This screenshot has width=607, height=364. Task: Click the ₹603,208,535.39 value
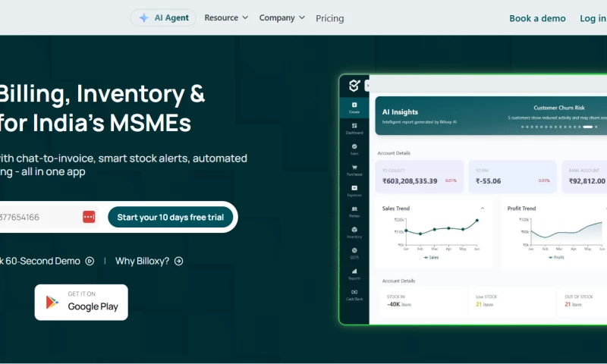point(410,181)
